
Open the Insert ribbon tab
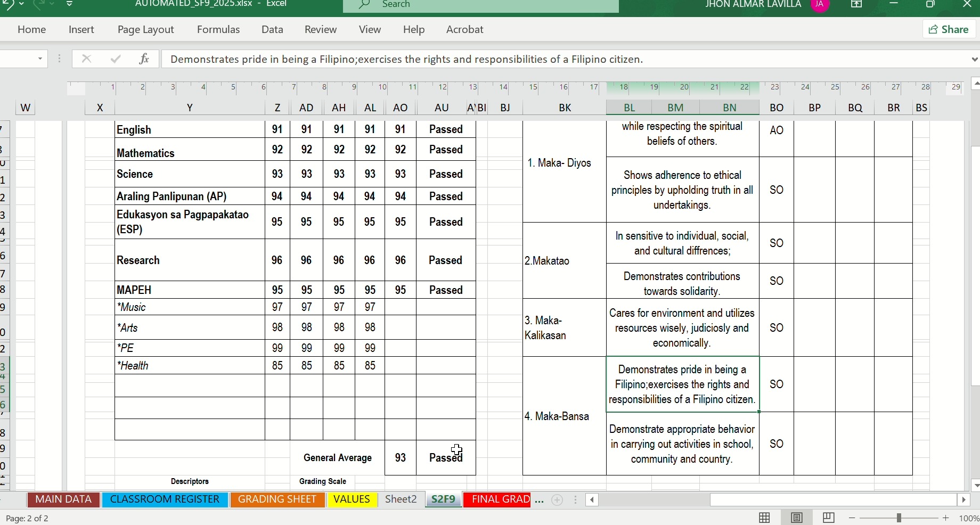[x=81, y=29]
